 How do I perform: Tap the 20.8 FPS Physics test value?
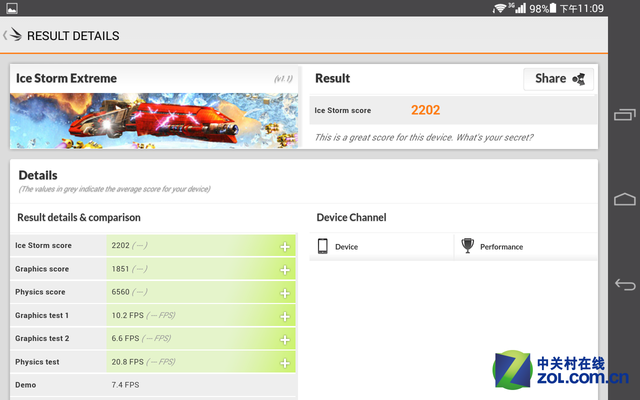(127, 362)
